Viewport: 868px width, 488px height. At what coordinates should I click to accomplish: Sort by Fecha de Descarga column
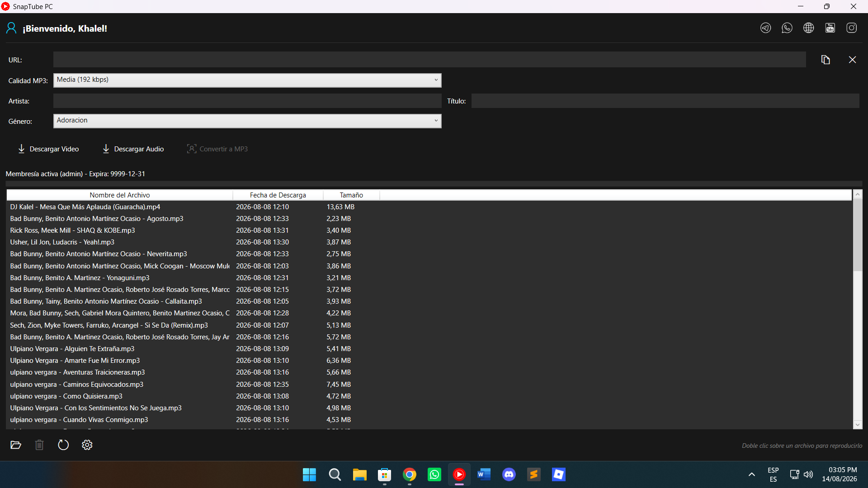pos(278,195)
